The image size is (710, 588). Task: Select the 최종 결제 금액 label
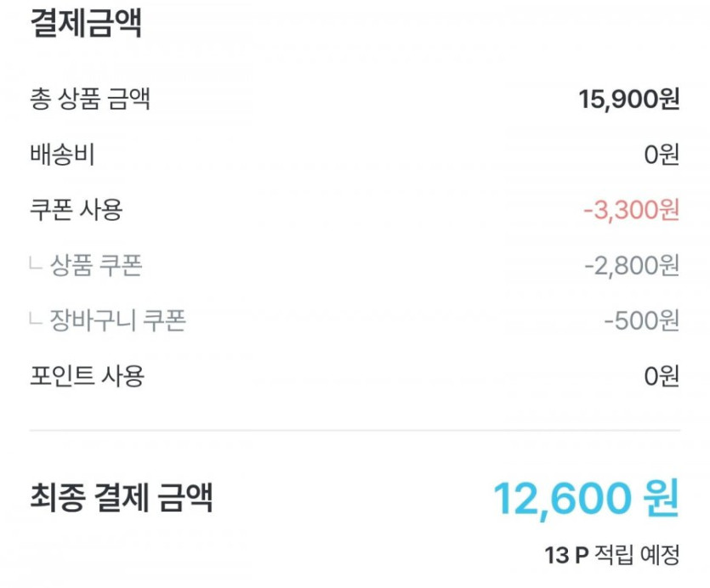[x=121, y=497]
